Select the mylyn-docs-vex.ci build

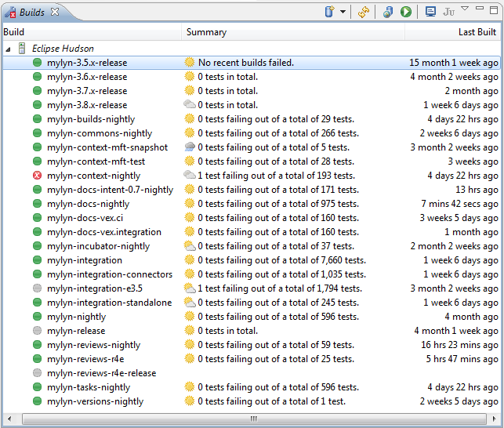[85, 218]
